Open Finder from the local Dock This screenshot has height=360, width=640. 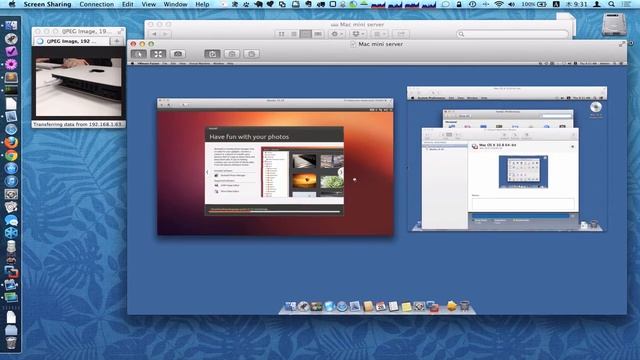point(11,25)
